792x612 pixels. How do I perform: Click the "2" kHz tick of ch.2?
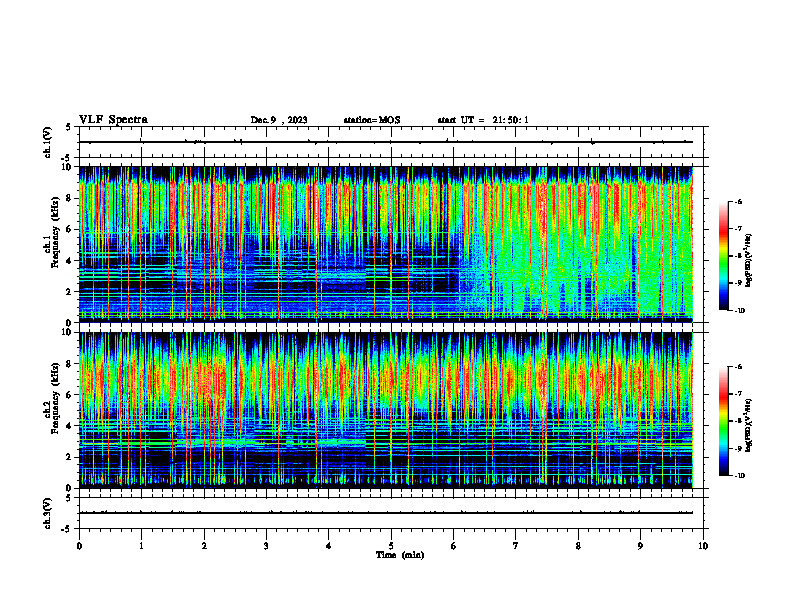(x=69, y=457)
